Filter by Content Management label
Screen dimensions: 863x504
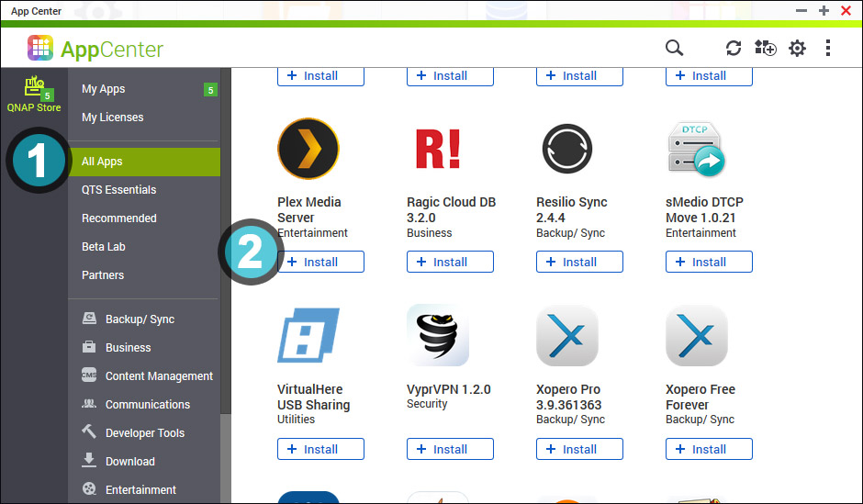159,376
